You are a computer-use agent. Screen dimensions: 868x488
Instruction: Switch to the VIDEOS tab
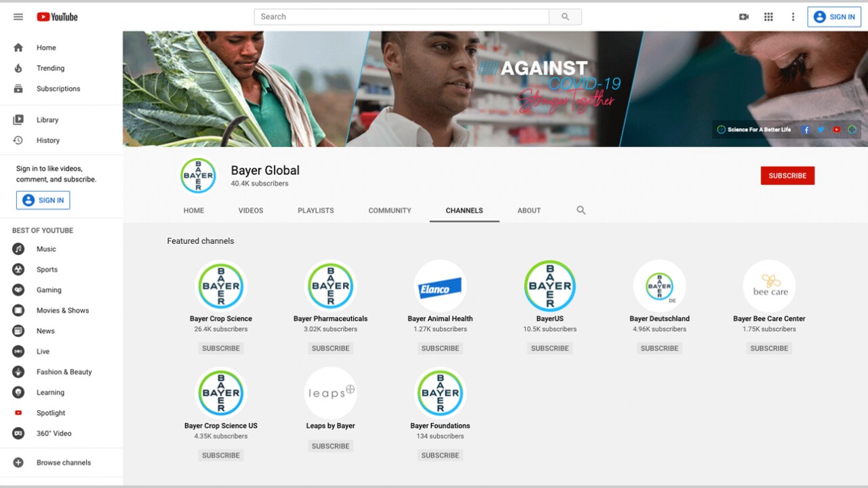click(251, 210)
